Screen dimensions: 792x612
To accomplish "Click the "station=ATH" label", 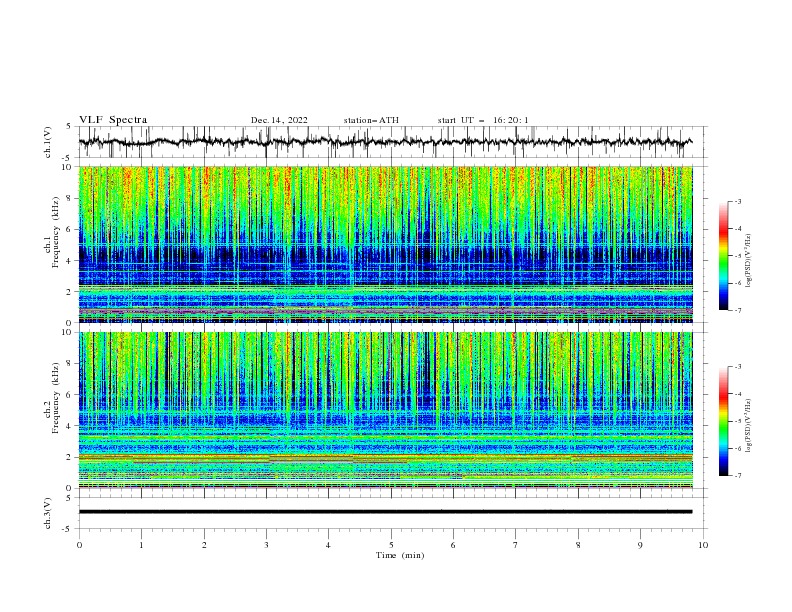I will coord(371,120).
